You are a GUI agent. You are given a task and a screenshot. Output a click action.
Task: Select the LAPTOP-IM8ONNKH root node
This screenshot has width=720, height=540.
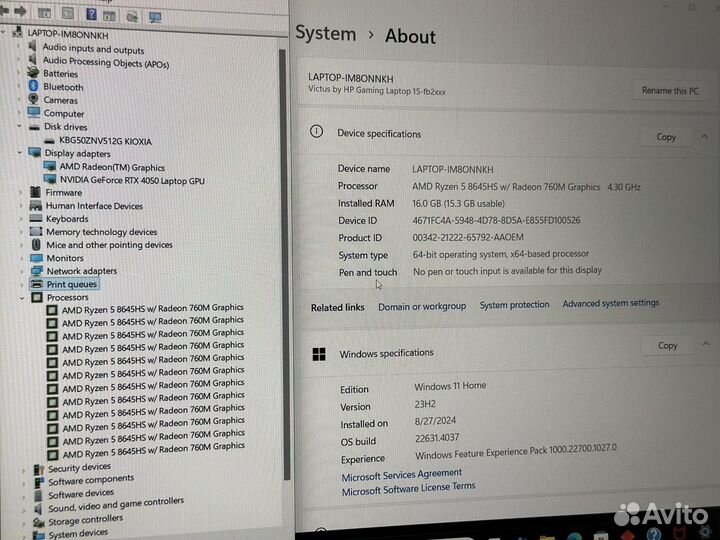68,34
